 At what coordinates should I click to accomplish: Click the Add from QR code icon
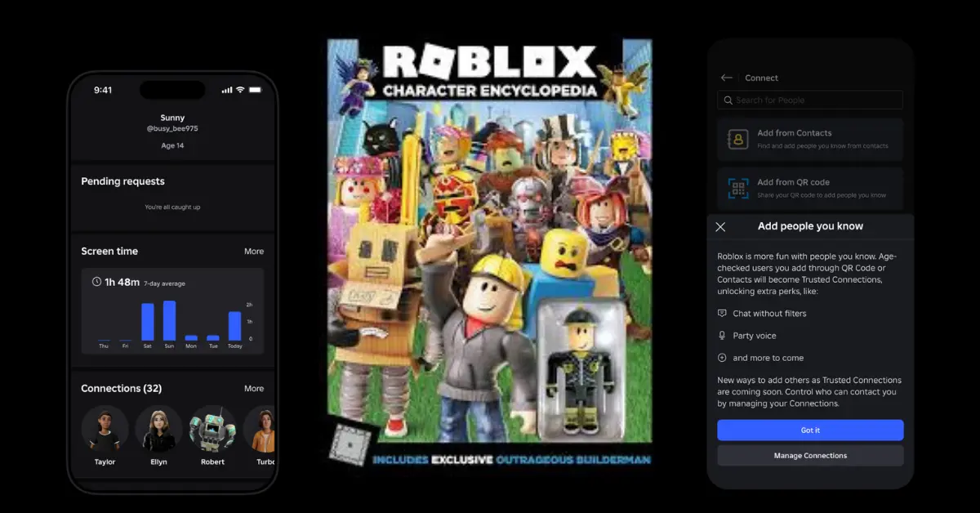pyautogui.click(x=738, y=189)
